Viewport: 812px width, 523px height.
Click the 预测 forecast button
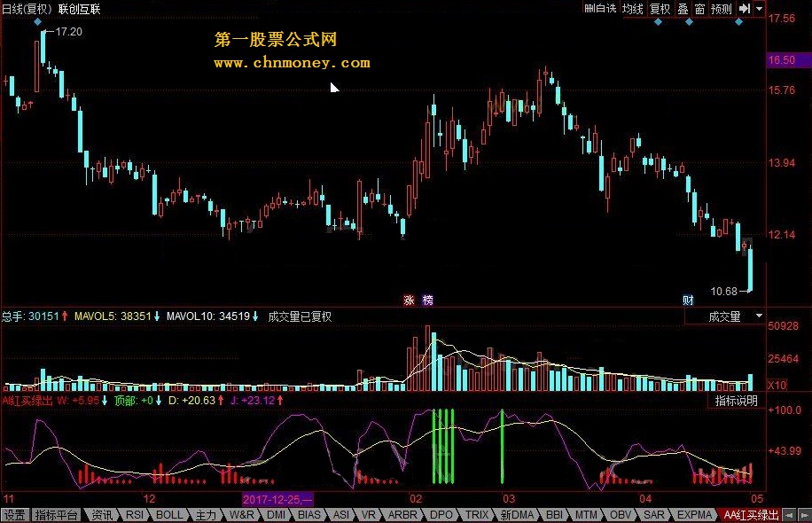[722, 8]
